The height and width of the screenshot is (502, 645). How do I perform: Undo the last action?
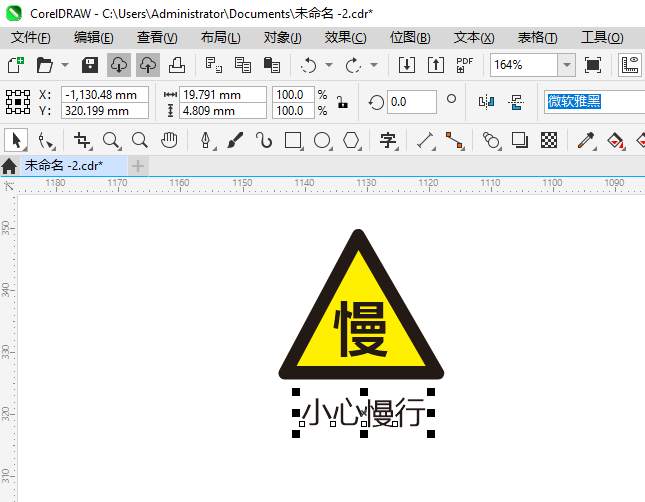(309, 65)
